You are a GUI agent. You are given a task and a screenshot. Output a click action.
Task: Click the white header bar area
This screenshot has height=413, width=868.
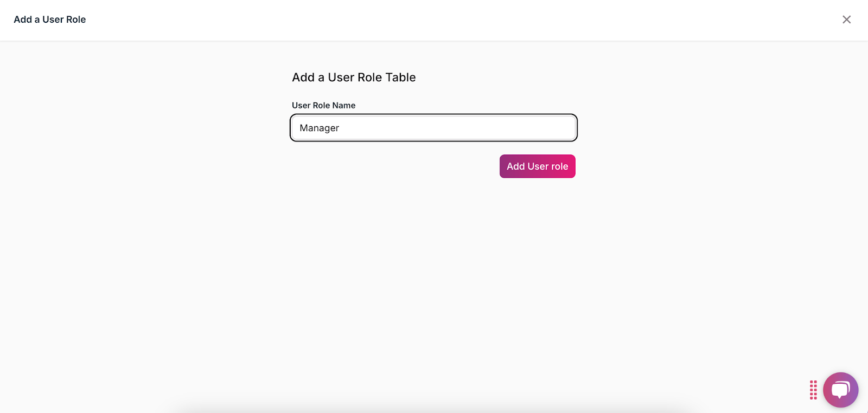pos(434,20)
